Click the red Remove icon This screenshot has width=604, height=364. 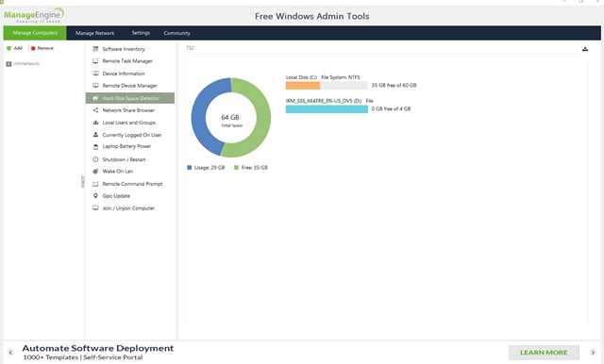pos(33,48)
